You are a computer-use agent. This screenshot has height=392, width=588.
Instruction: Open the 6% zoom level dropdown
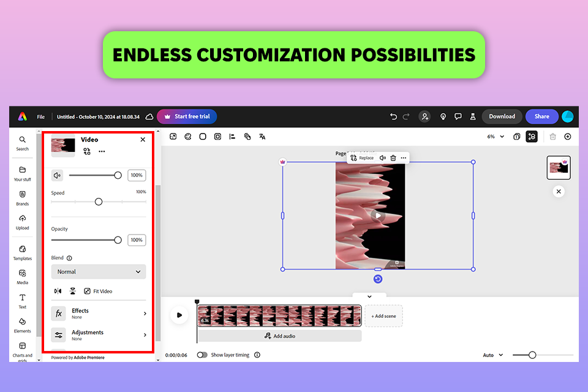pos(496,137)
